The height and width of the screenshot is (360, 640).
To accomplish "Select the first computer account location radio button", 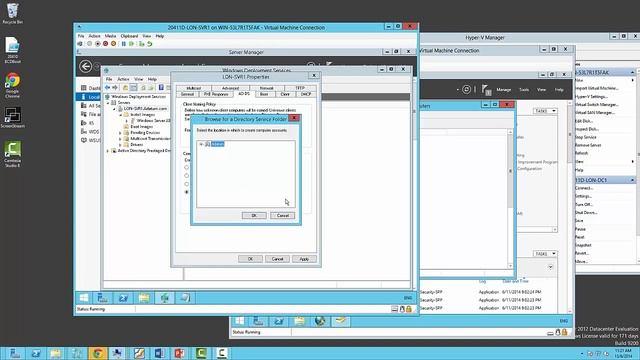I will point(187,167).
